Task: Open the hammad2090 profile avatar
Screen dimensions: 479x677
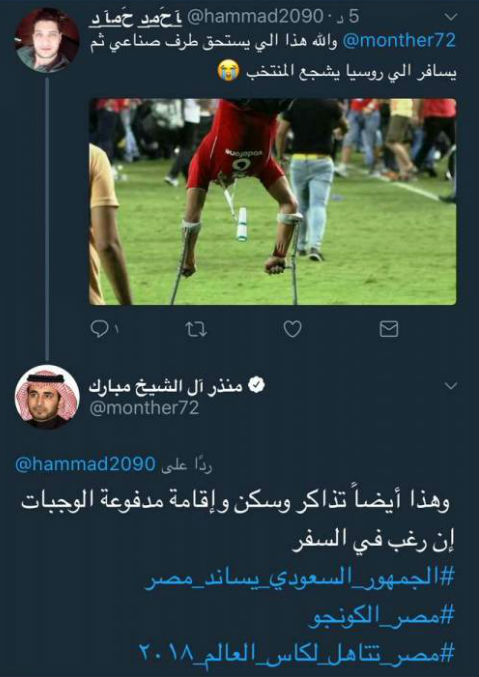Action: coord(47,40)
